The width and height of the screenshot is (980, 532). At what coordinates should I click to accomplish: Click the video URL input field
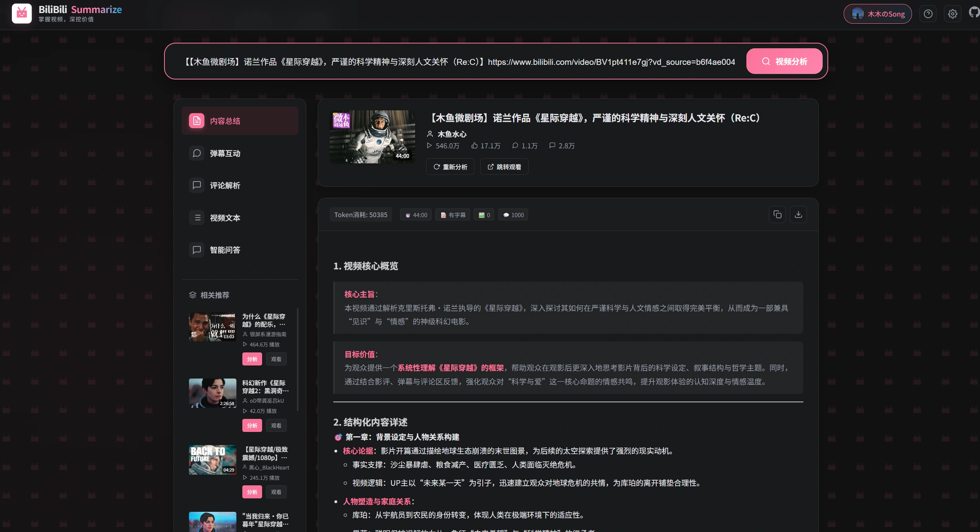pos(460,62)
